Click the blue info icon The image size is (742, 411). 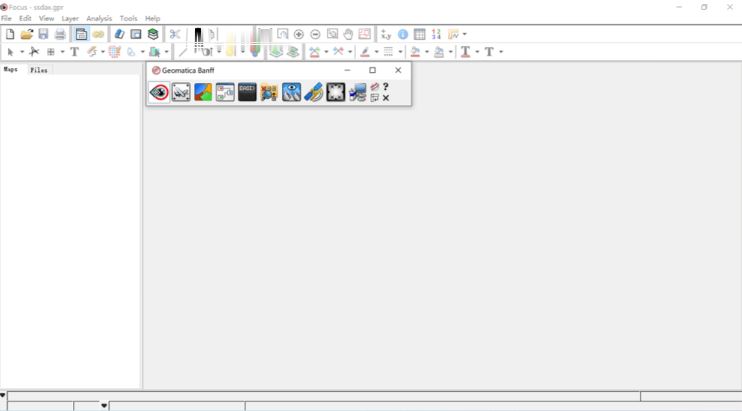(x=403, y=35)
